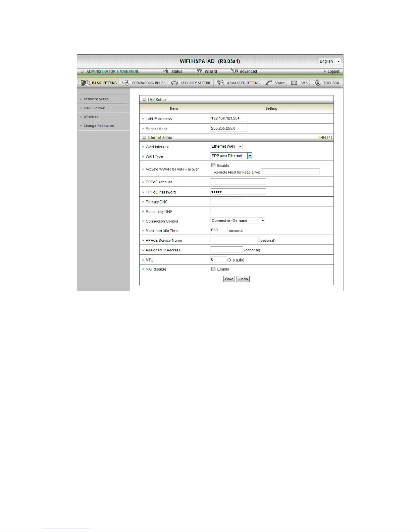Go to Network Setup in sidebar
411x532 pixels.
tap(96, 99)
